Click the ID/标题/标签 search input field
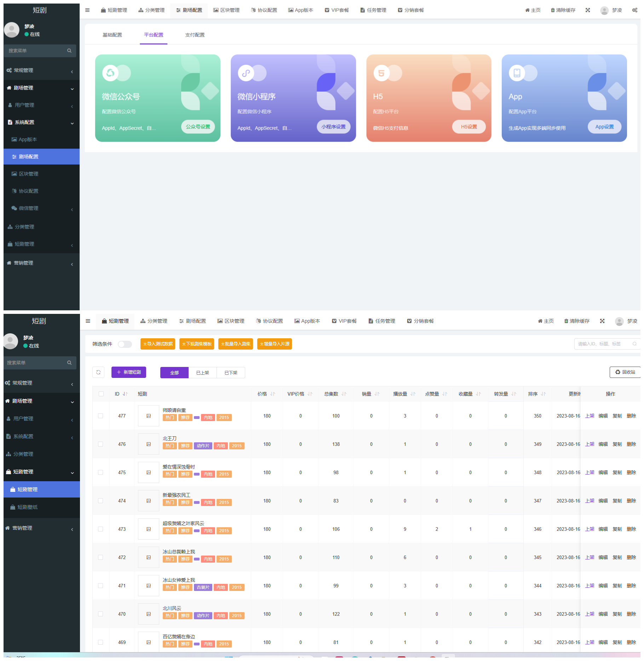This screenshot has width=644, height=661. (x=603, y=344)
